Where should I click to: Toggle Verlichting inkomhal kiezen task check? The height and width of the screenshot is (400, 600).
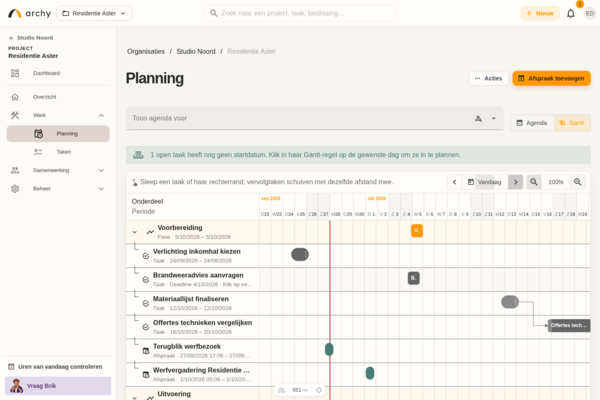[146, 256]
